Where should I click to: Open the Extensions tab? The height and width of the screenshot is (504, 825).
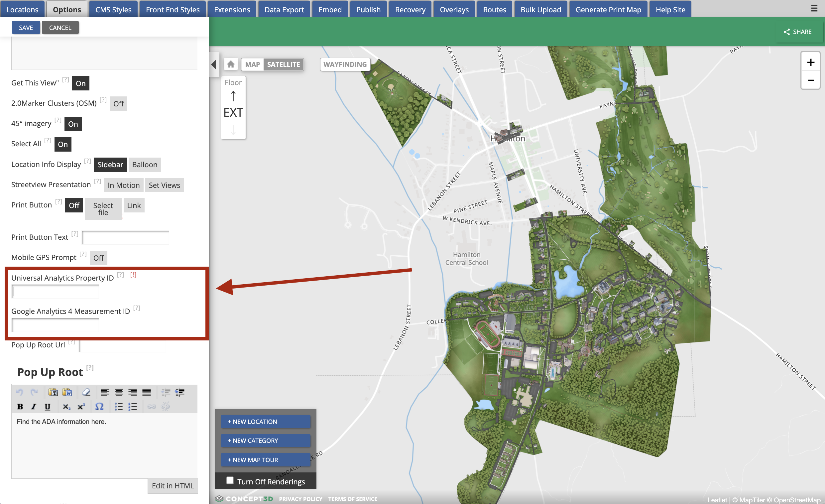(232, 9)
